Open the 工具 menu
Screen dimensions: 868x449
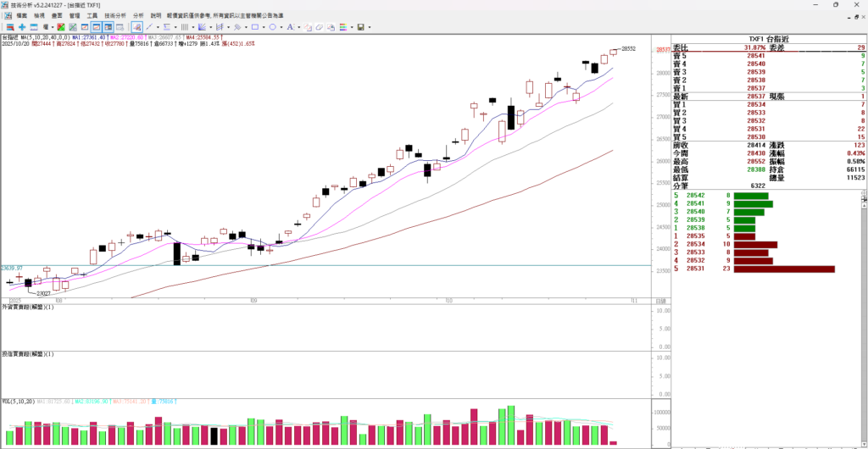tap(92, 15)
